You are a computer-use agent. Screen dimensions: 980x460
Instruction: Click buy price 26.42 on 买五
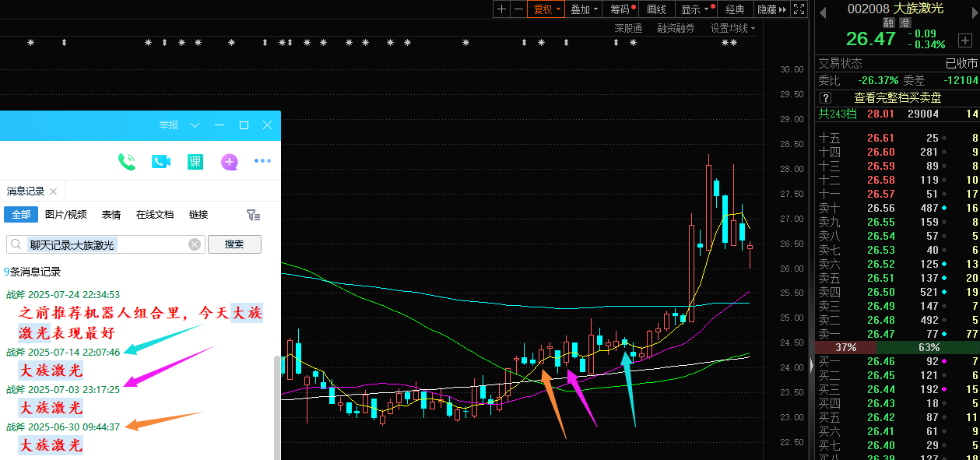click(x=880, y=417)
